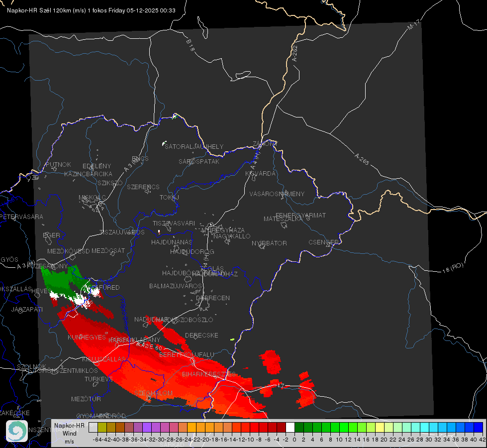
Task: Select the pale yellow swatch at 18-20
Action: point(380,427)
